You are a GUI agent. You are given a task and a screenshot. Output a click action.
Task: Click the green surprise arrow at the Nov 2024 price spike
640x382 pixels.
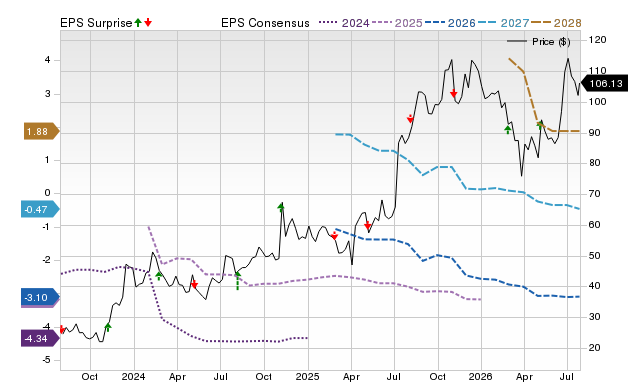point(281,207)
